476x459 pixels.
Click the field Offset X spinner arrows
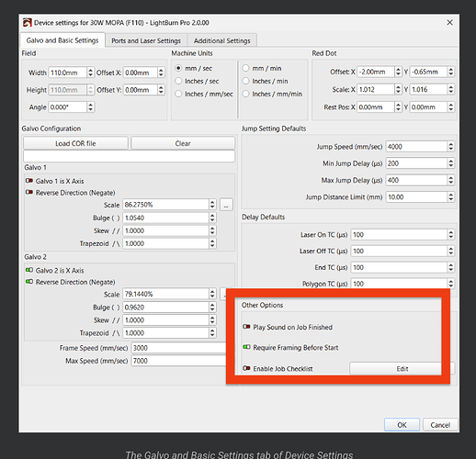[x=161, y=73]
